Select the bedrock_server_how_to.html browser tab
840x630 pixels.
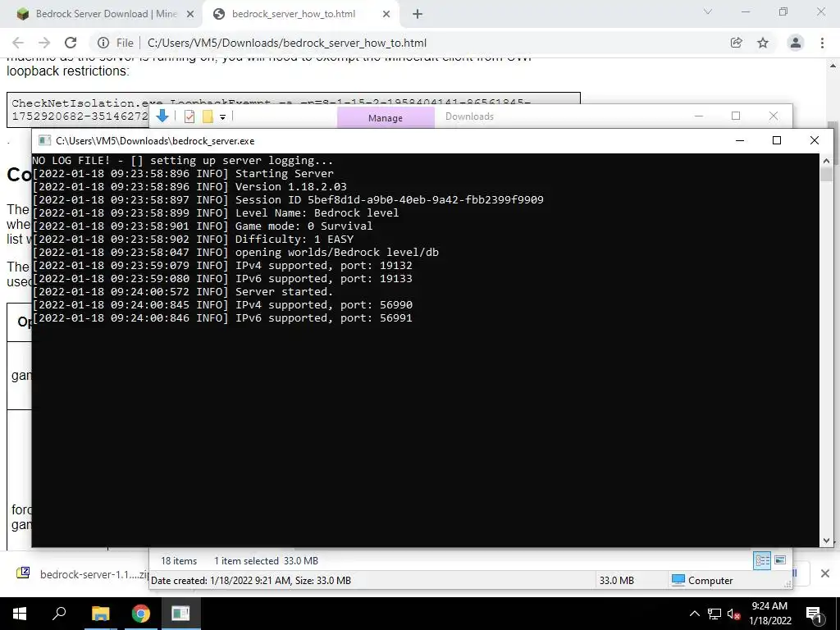(x=300, y=14)
